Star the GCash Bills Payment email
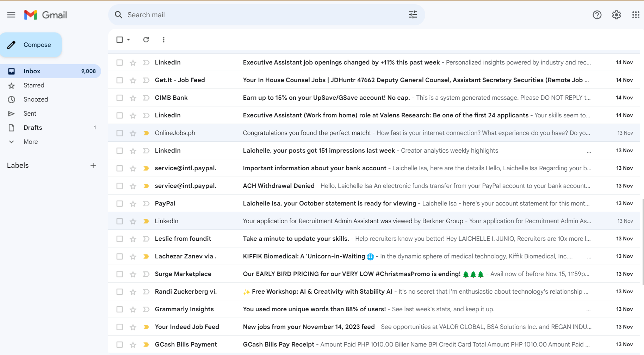The width and height of the screenshot is (644, 355). (x=133, y=345)
